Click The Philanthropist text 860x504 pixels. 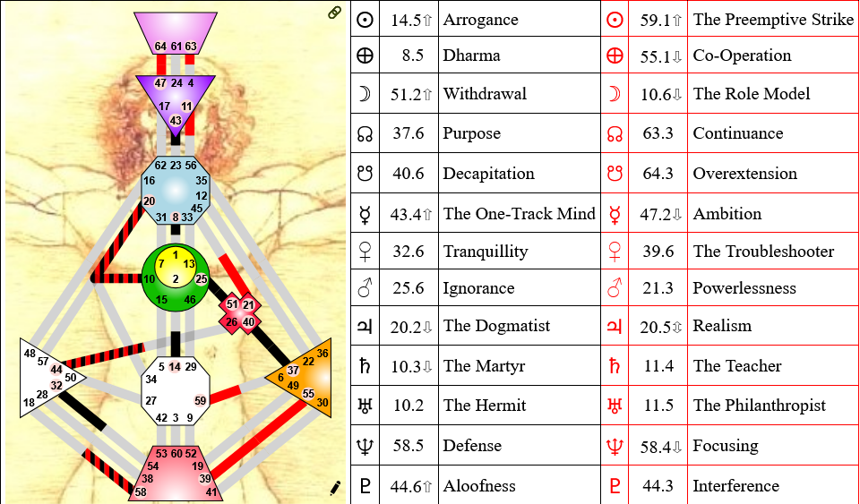(759, 406)
